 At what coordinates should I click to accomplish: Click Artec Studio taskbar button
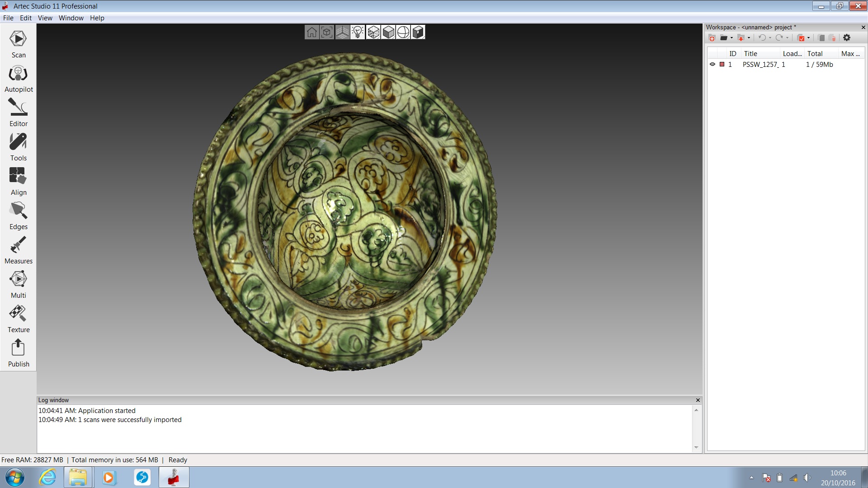174,478
